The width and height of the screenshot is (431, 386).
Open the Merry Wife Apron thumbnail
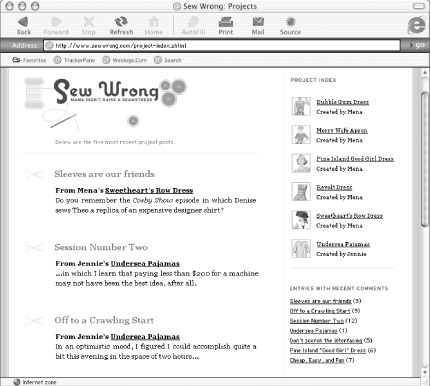pos(301,135)
